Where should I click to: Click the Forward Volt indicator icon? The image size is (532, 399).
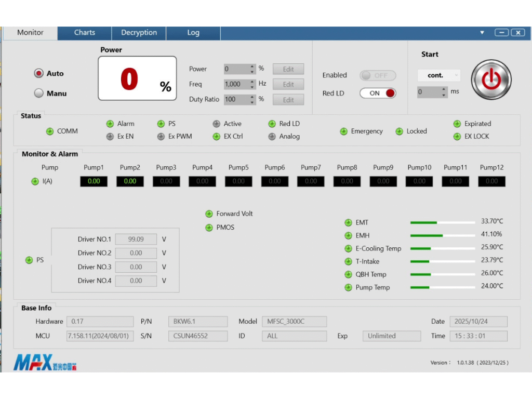(209, 214)
